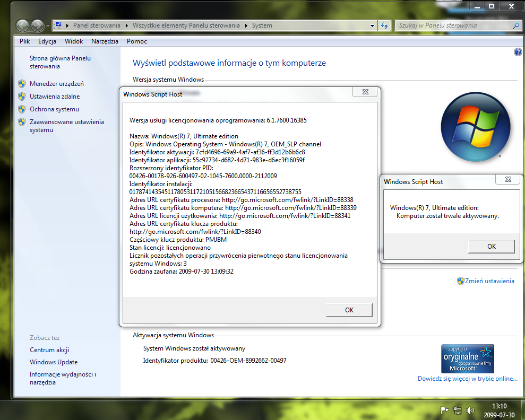
Task: Expand arrow before System breadcrumb
Action: (x=246, y=25)
